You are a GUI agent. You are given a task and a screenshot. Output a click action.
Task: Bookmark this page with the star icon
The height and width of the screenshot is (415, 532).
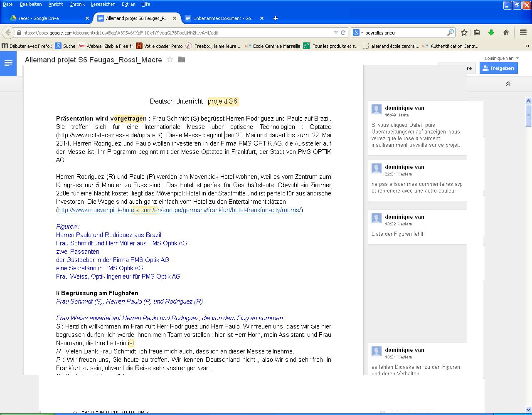[x=464, y=32]
